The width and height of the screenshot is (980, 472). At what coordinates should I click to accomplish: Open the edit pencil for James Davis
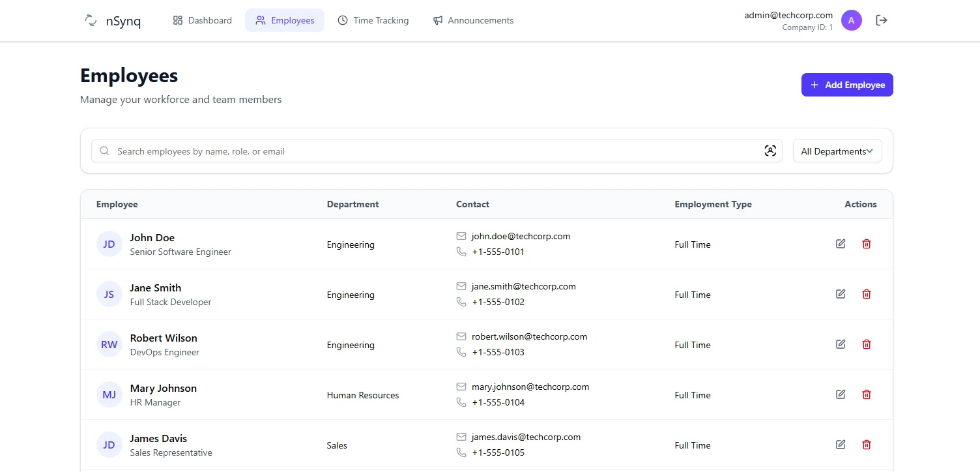(840, 444)
